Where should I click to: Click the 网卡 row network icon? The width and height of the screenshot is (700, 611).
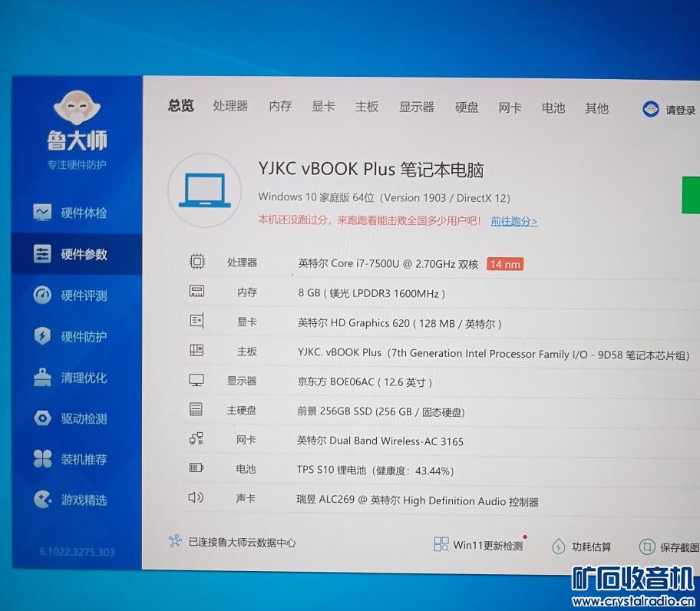(x=196, y=439)
